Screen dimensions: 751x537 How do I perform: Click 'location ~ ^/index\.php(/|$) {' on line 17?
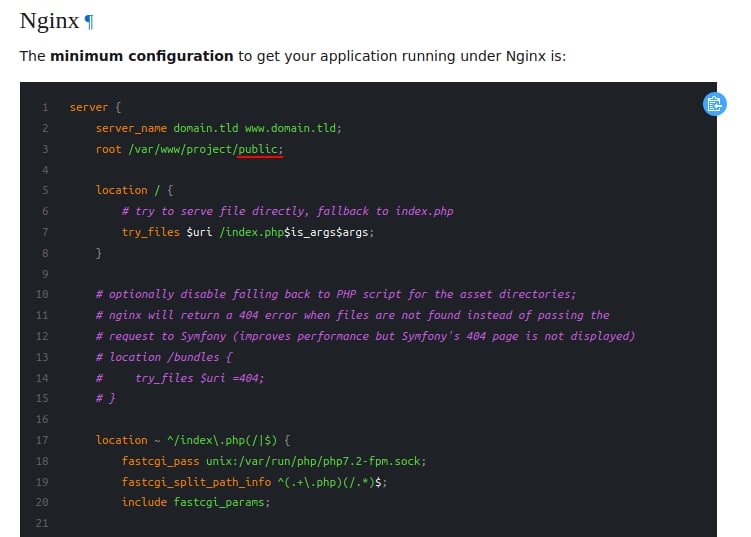[x=193, y=440]
